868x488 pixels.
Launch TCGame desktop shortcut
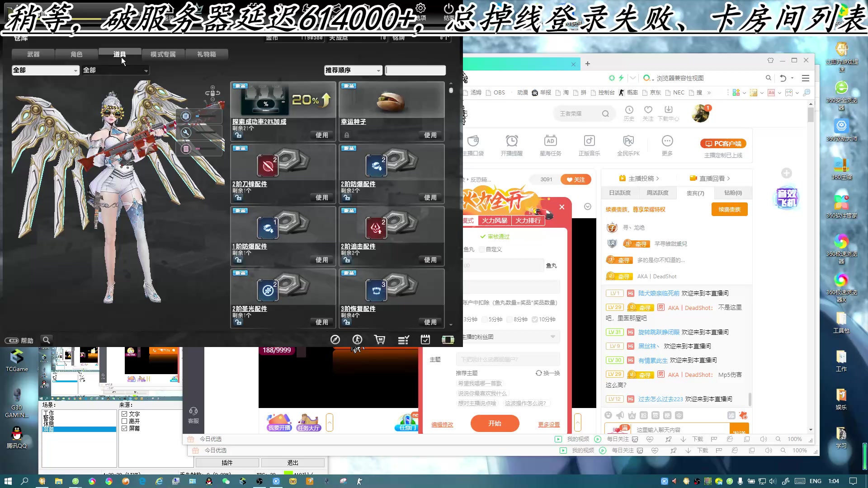point(17,361)
